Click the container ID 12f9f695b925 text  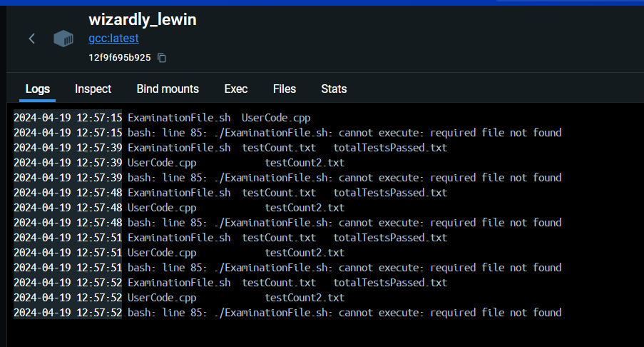coord(119,57)
